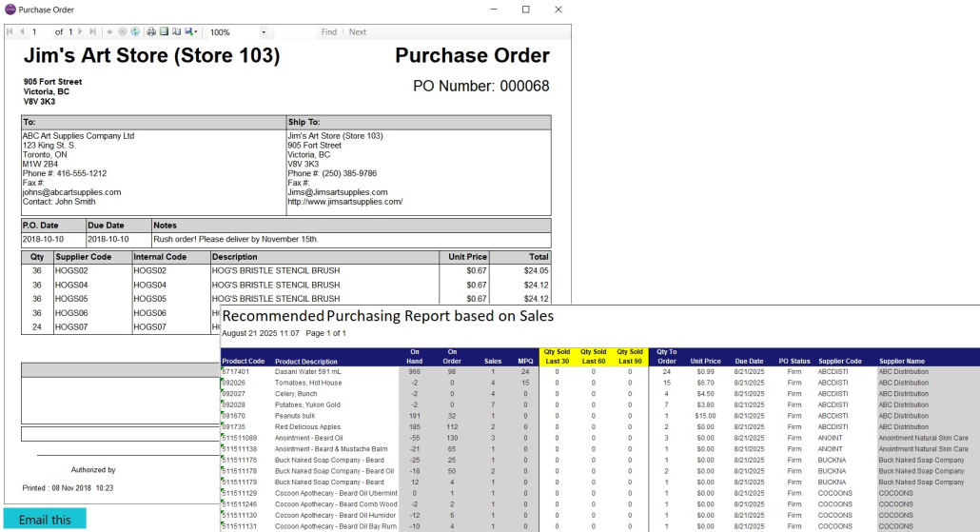Screen dimensions: 980x532
Task: Click Cocoon Apothecary - Beard Oil Humidor
Action: [x=335, y=515]
